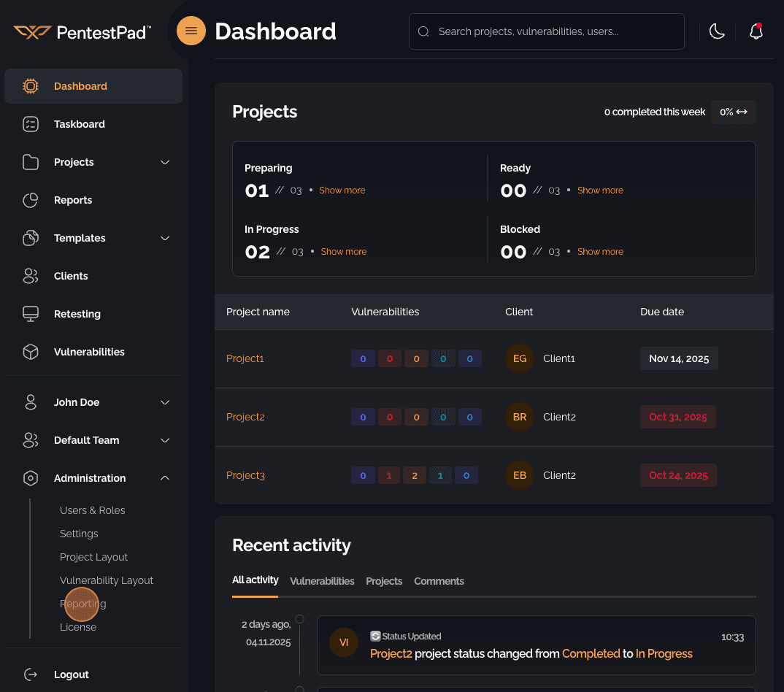The height and width of the screenshot is (692, 784).
Task: Toggle dark mode with moon icon
Action: [x=717, y=31]
